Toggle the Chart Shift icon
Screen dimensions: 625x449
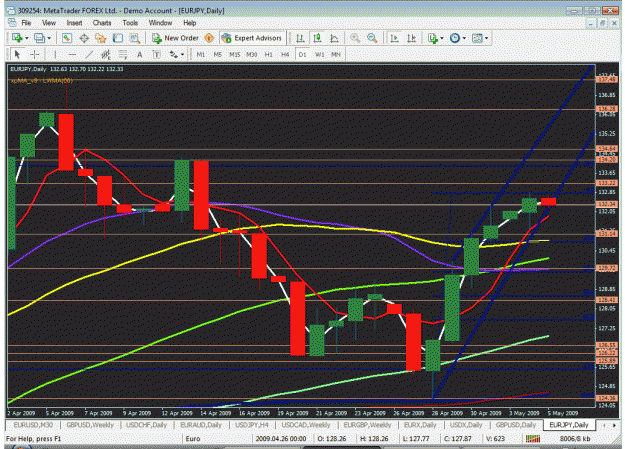(x=411, y=38)
